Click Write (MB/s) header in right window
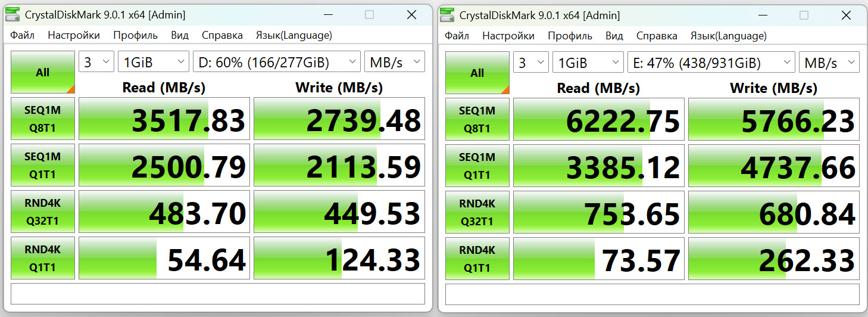868x317 pixels. click(x=773, y=88)
